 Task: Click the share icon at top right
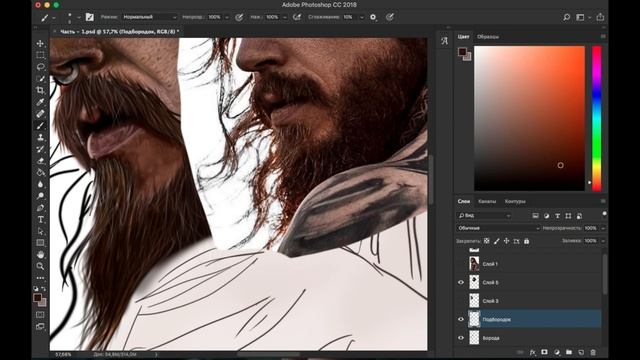pos(600,17)
